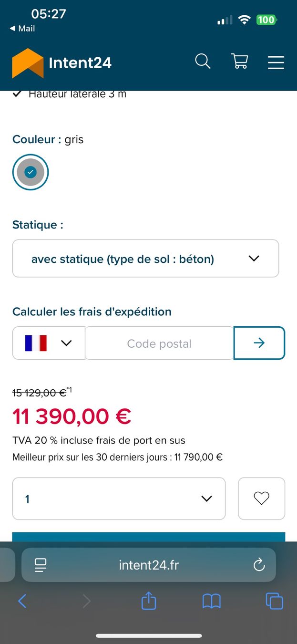Open the country flag selector
This screenshot has height=644, width=297.
point(49,343)
